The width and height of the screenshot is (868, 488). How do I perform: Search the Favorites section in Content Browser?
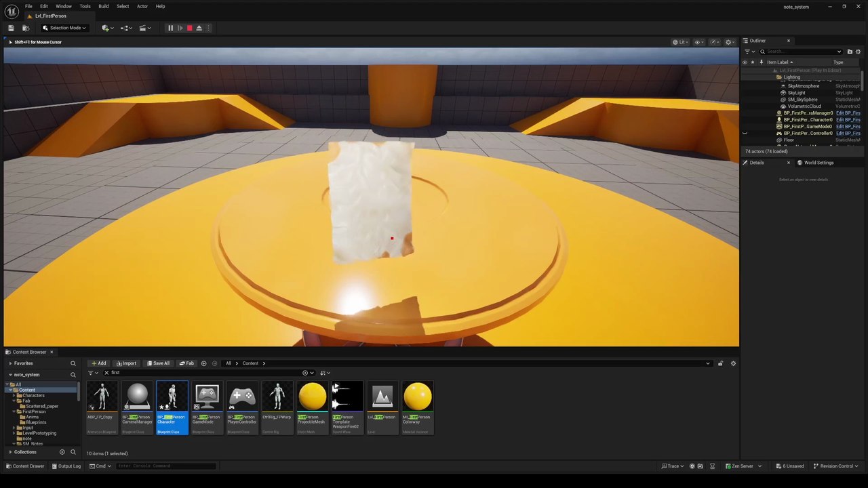[73, 363]
